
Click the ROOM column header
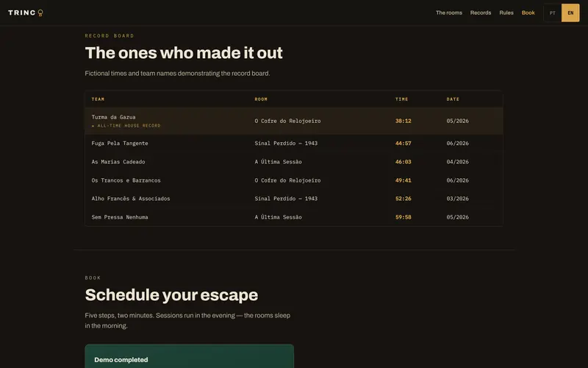pos(261,99)
